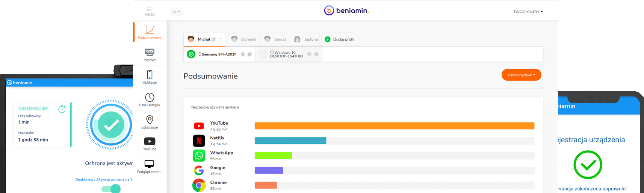This screenshot has width=644, height=193.
Task: Open the Podgląd ekranu monitor icon
Action: pos(149,164)
